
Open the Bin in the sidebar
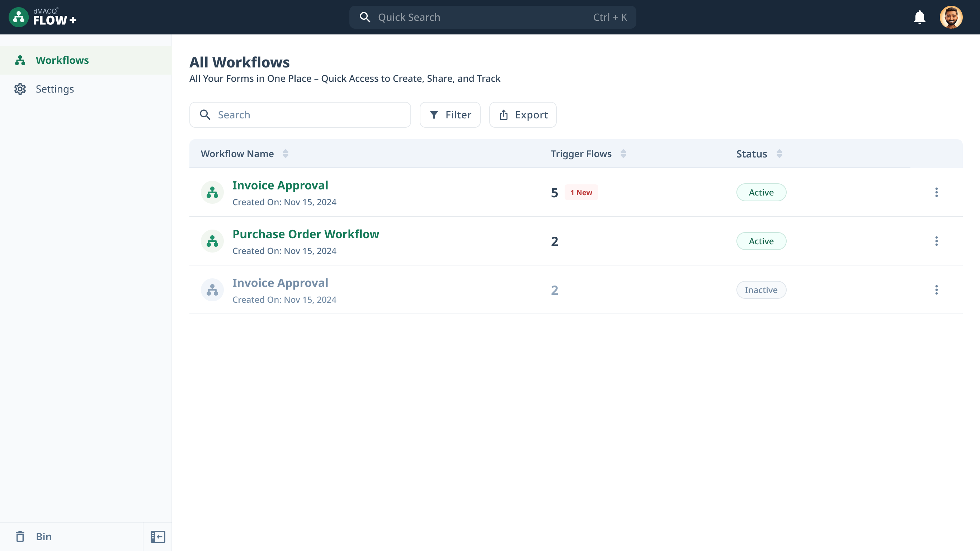click(x=43, y=537)
